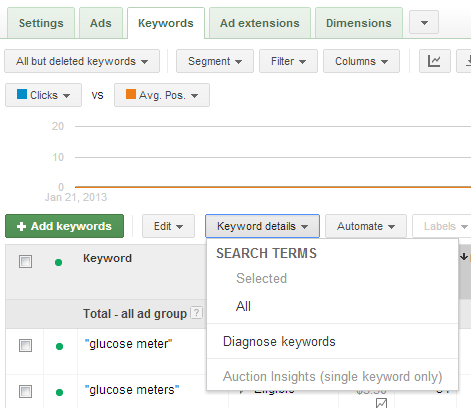Click the blue Clicks color swatch
Screen dimensions: 471x408
pos(22,94)
